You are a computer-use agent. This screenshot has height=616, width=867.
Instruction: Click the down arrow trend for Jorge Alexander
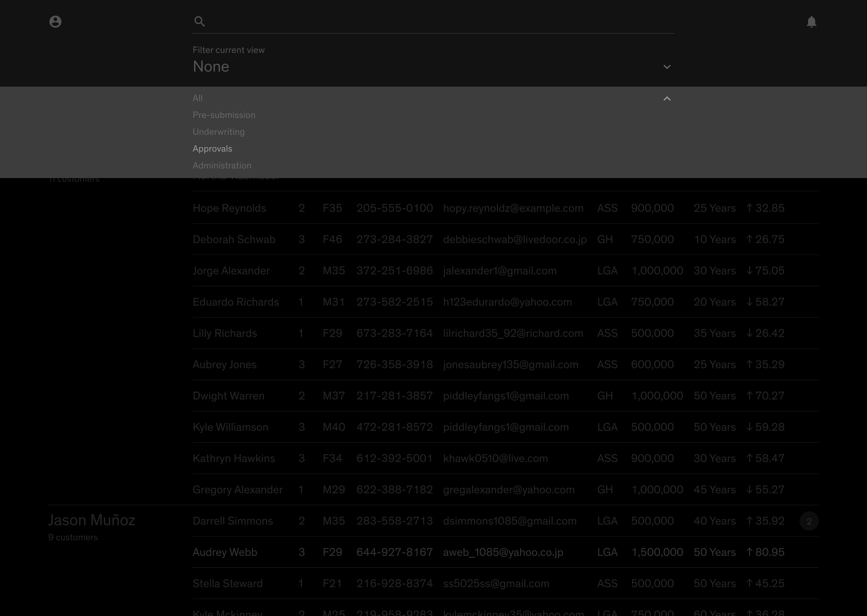pos(749,270)
